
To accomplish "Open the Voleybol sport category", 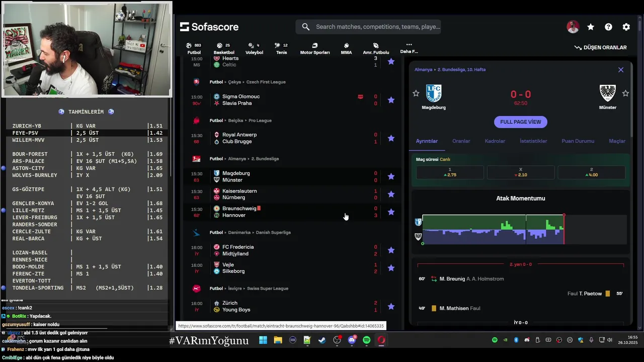I will [254, 48].
